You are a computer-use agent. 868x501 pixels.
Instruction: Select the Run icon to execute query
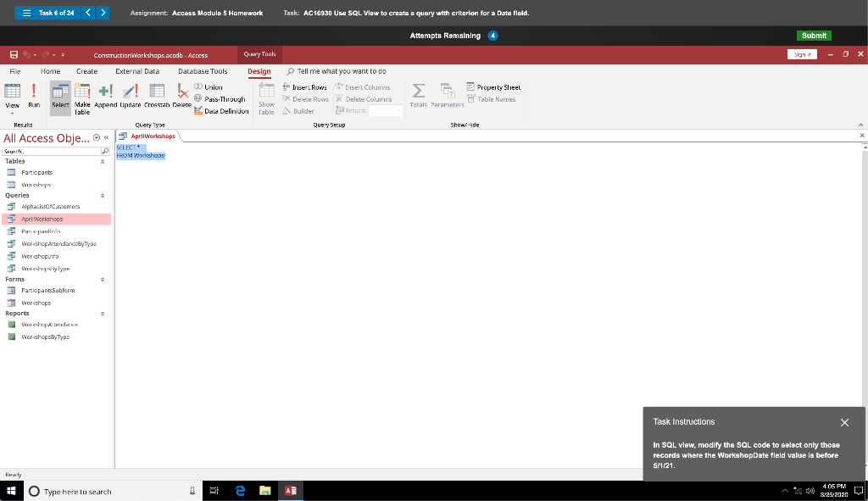point(34,95)
